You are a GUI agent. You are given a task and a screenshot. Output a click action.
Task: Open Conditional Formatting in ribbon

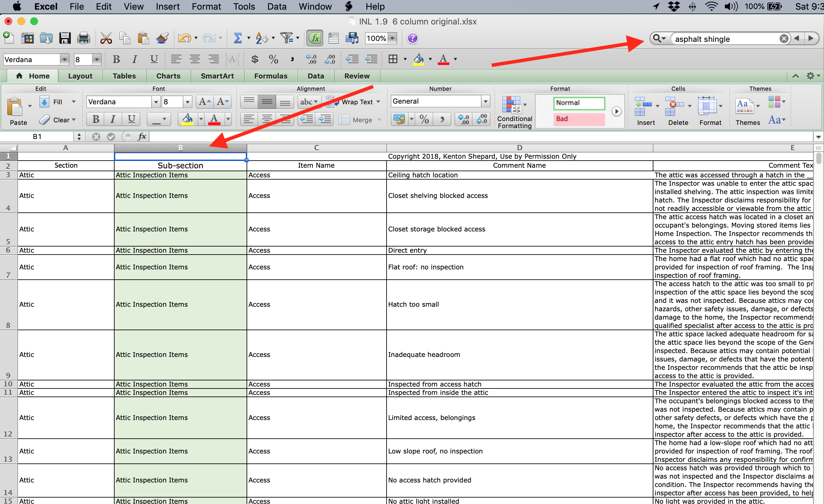(514, 113)
